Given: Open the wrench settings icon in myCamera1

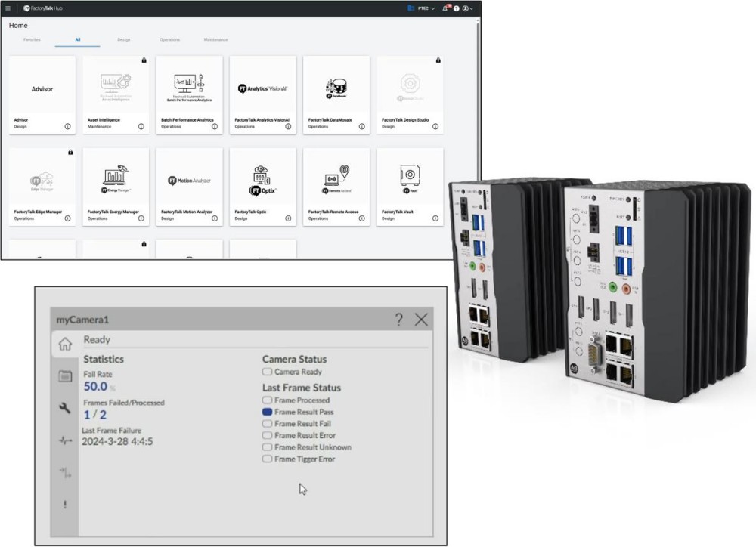Looking at the screenshot, I should [64, 408].
